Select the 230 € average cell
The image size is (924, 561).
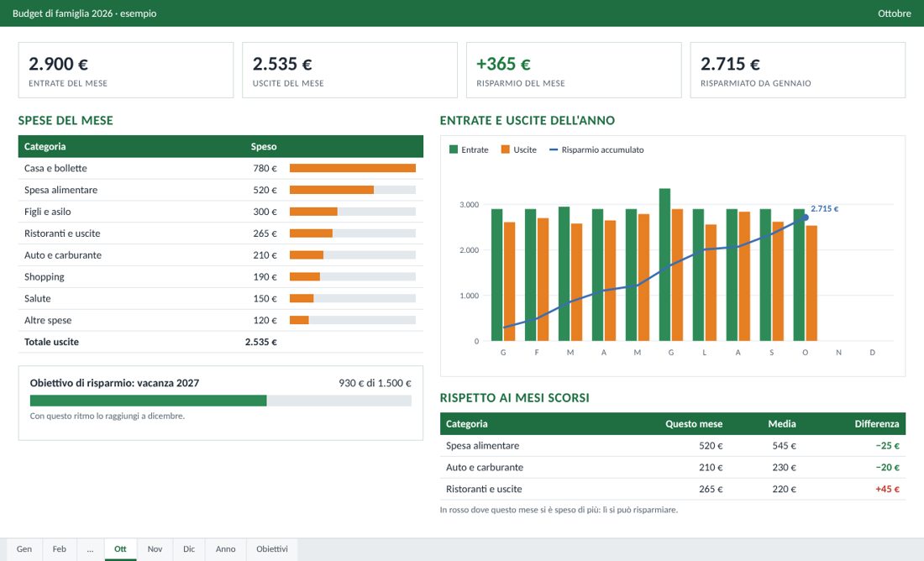pyautogui.click(x=784, y=467)
